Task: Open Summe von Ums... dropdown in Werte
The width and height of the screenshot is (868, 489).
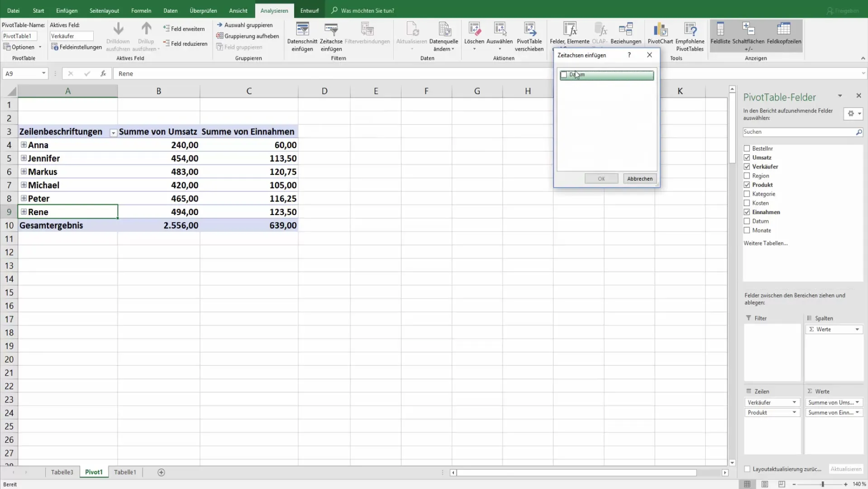Action: [857, 402]
